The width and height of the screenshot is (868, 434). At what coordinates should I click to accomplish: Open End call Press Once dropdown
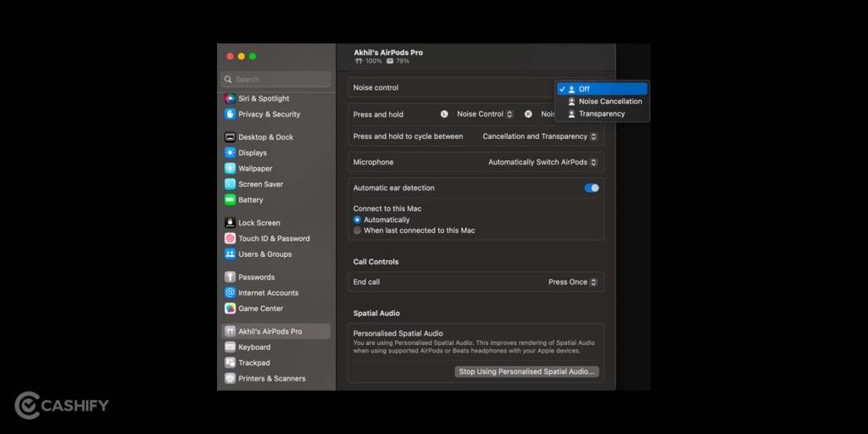(x=572, y=281)
